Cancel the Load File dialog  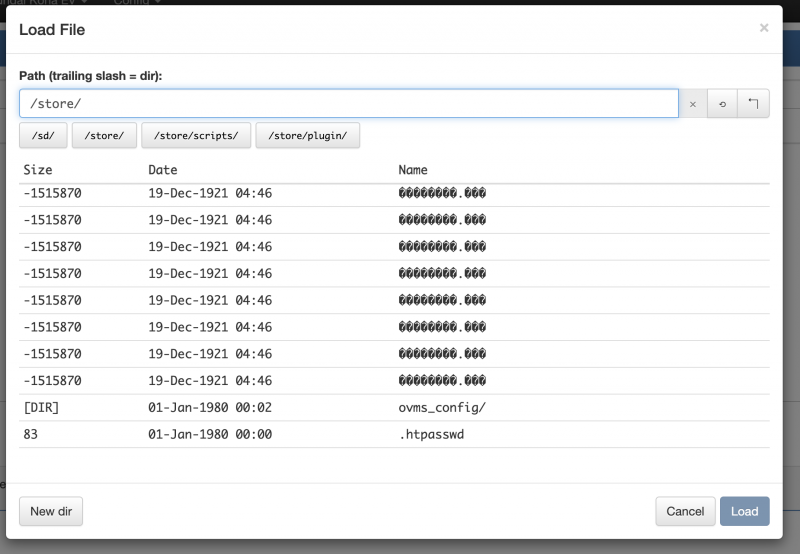click(685, 511)
